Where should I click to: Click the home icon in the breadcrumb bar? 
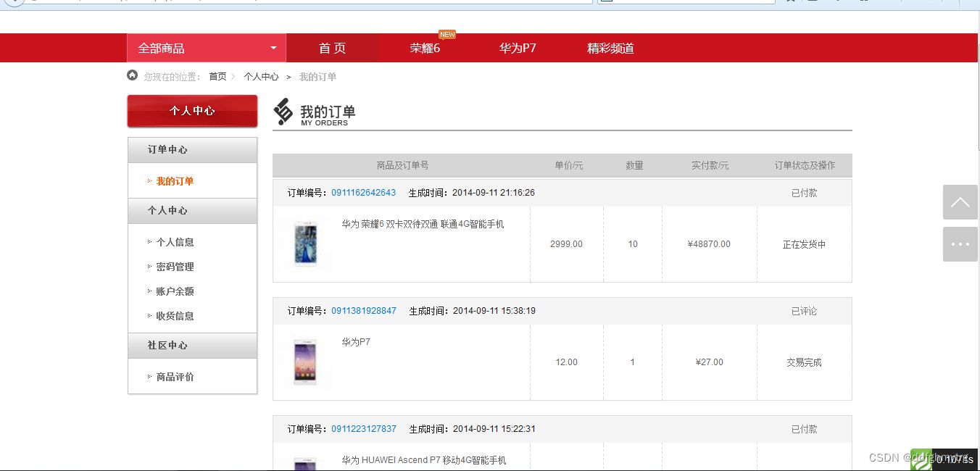[x=132, y=75]
